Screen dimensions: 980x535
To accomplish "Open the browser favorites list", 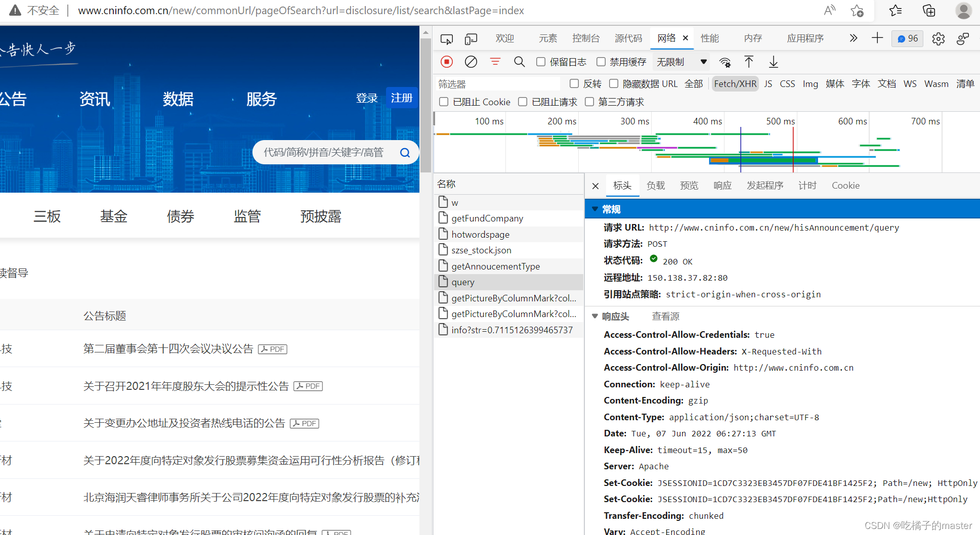I will click(x=896, y=11).
